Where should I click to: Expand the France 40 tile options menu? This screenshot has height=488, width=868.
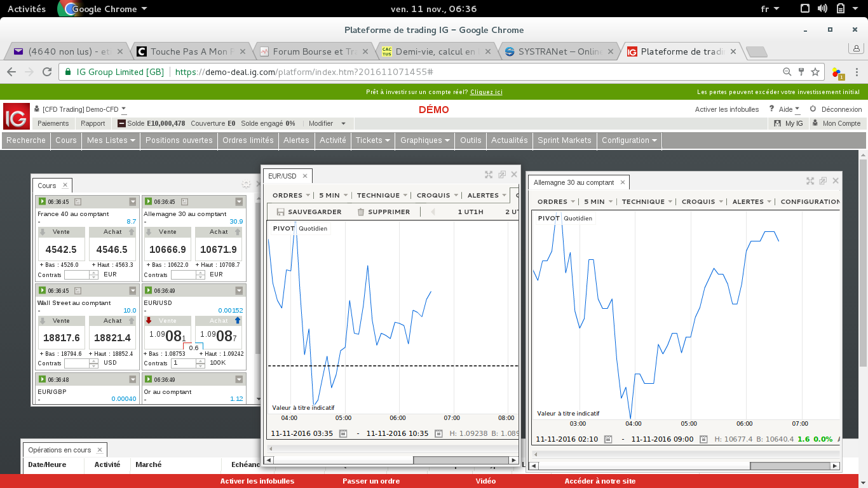(x=133, y=202)
